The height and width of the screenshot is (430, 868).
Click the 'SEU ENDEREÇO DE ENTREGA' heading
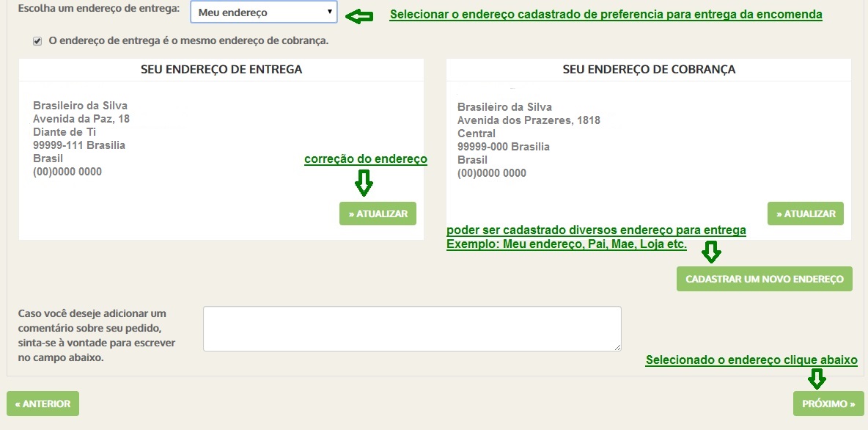pos(221,69)
